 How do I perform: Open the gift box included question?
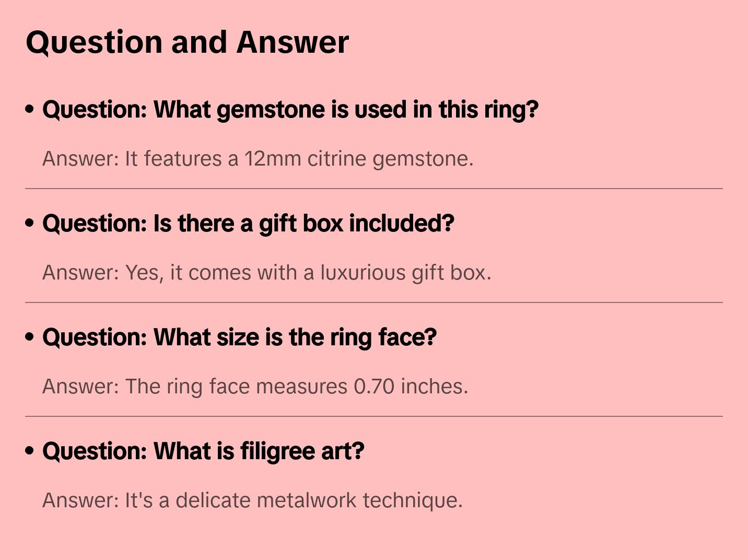[x=248, y=224]
